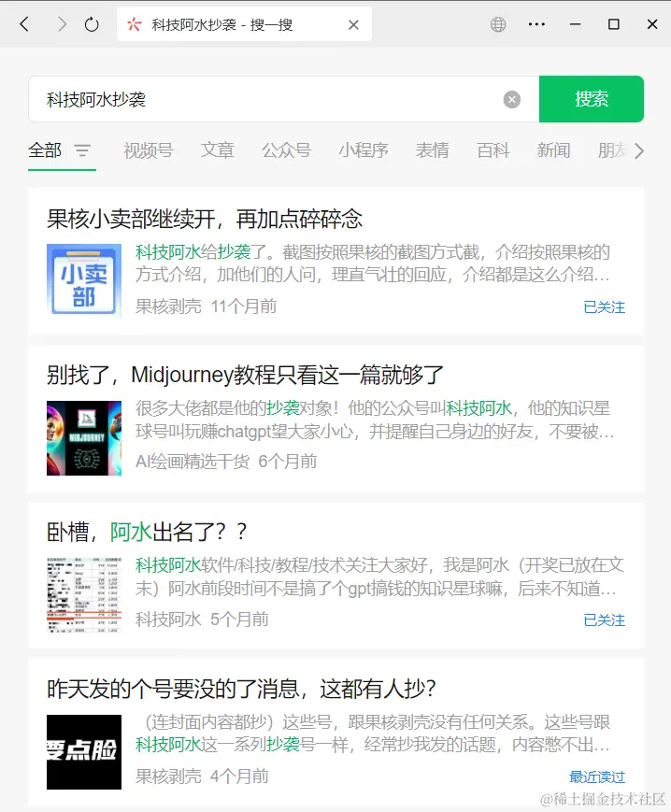Clear the search box with the X icon
Viewport: 671px width, 812px height.
click(512, 99)
